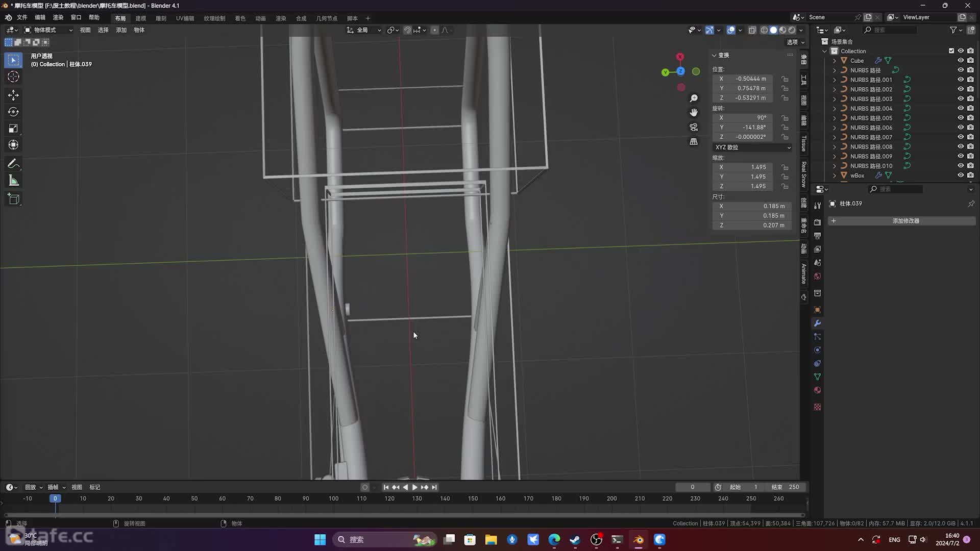Open the Render properties tab
Image resolution: width=980 pixels, height=551 pixels.
coord(817,222)
